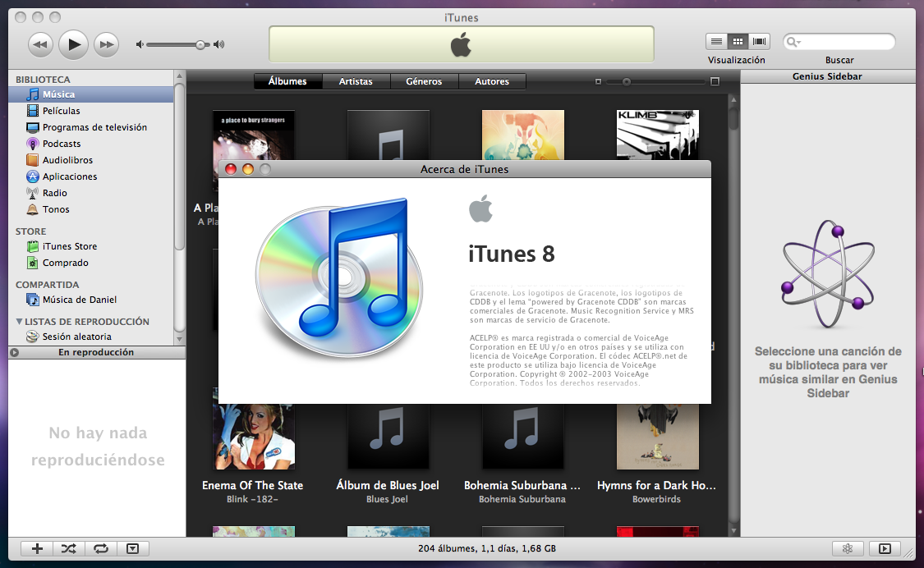Switch to grid view icon
Viewport: 924px width, 568px height.
click(x=738, y=41)
